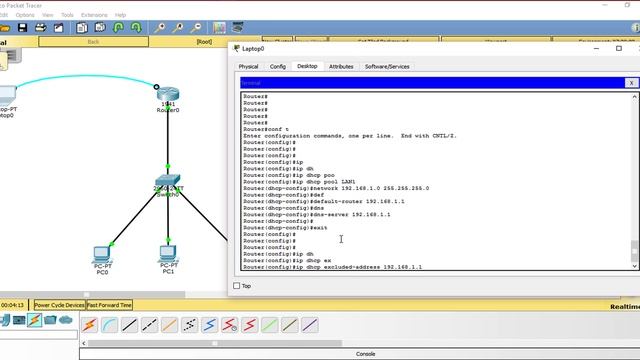Click the 'network 192.168.1.0 255.255.255.0' terminal line
This screenshot has height=360, width=640.
336,188
